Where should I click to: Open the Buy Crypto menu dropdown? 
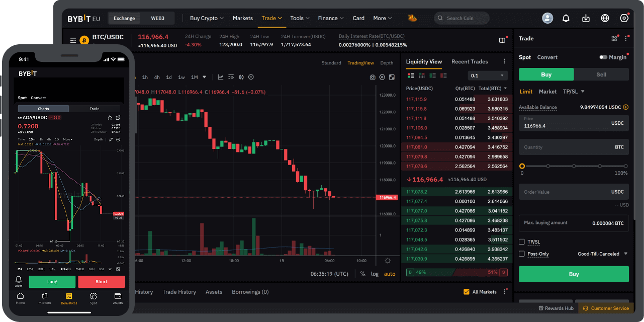(x=207, y=18)
